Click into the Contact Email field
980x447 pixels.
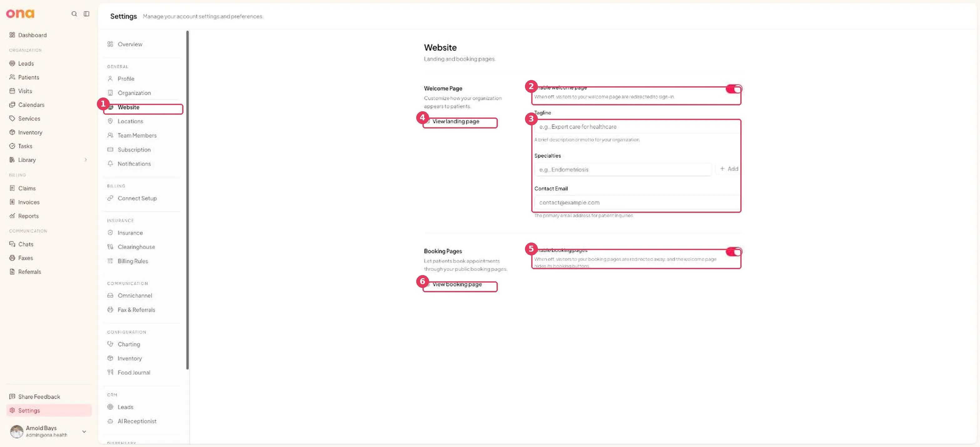(x=637, y=202)
